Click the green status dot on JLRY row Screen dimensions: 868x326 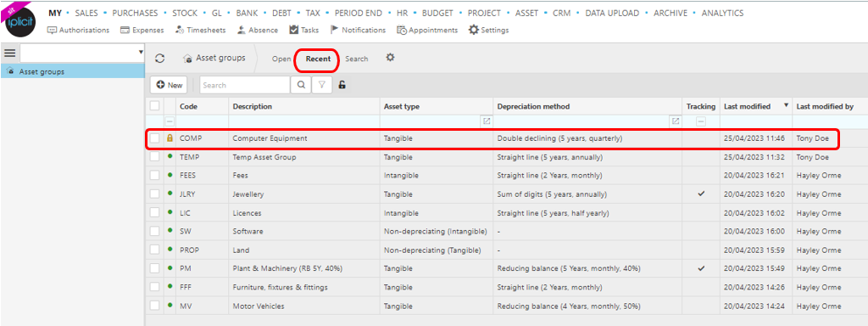(x=170, y=194)
